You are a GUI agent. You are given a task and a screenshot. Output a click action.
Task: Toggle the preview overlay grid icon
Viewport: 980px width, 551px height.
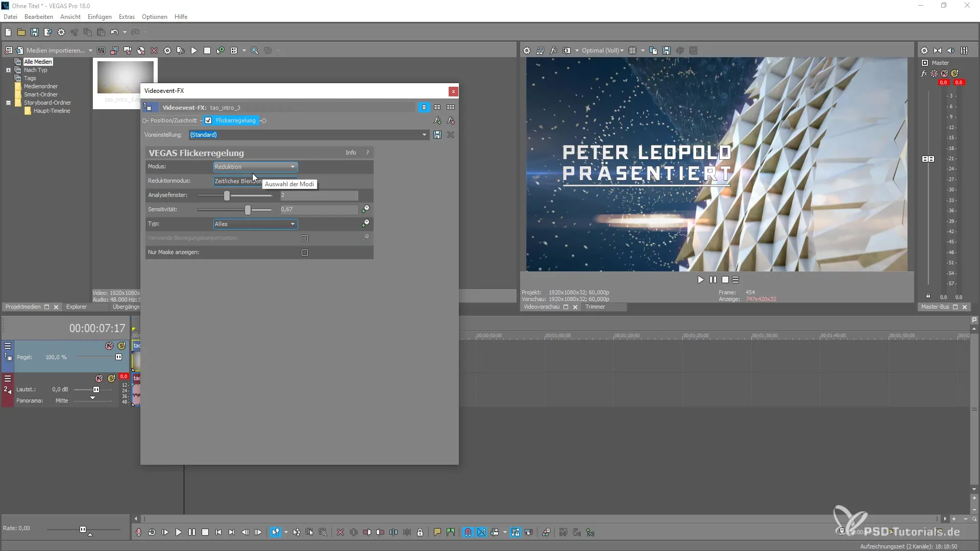click(x=632, y=51)
